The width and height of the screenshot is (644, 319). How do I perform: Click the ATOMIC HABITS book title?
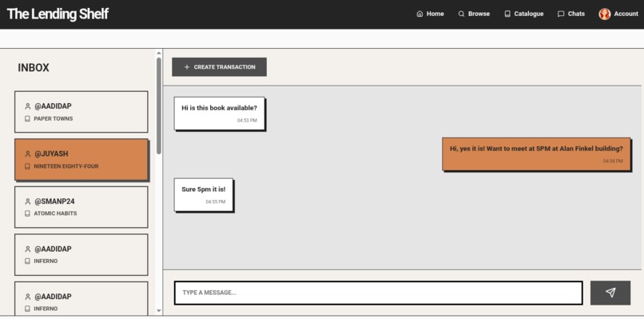(55, 213)
